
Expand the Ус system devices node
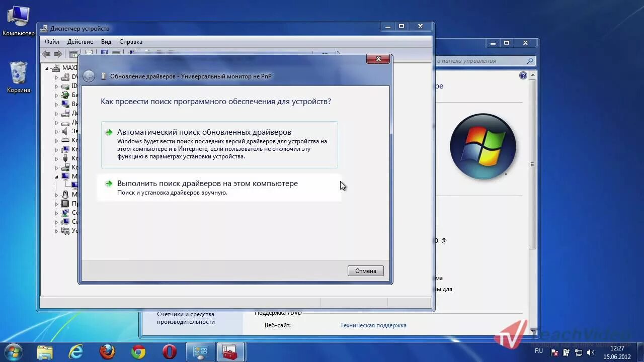pos(57,231)
